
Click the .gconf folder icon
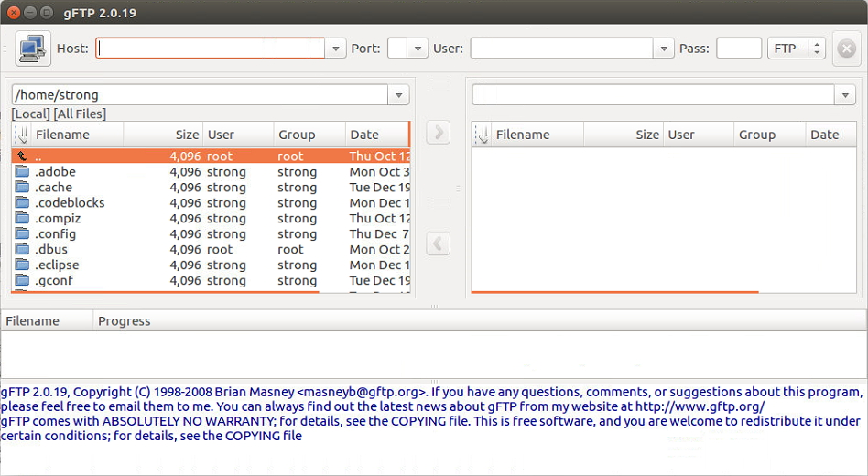tap(22, 279)
